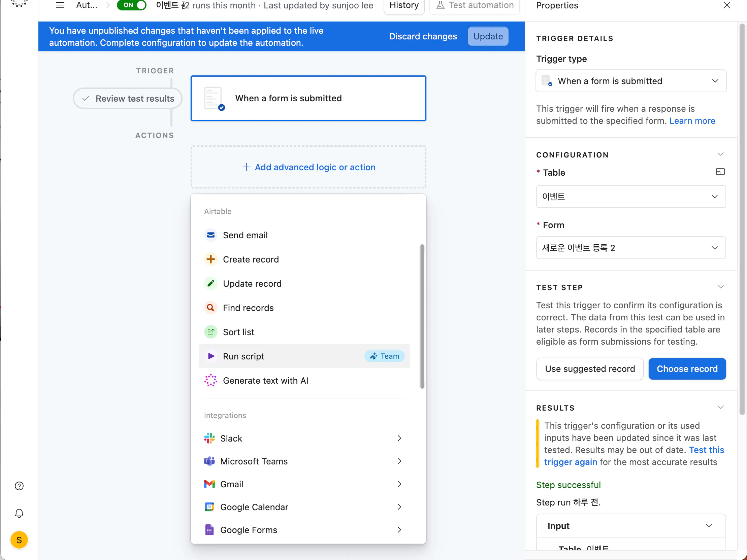This screenshot has height=560, width=747.
Task: Open notifications bell icon
Action: coord(19,513)
